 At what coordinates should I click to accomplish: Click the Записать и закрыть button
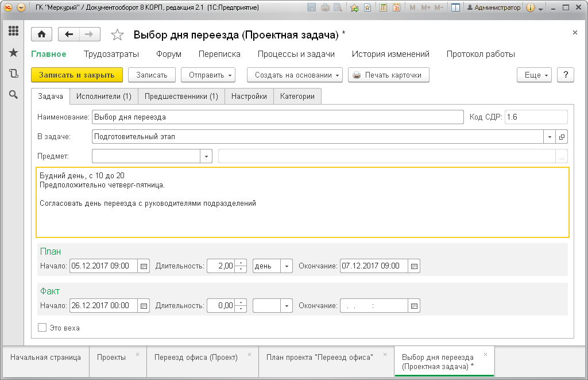click(77, 75)
